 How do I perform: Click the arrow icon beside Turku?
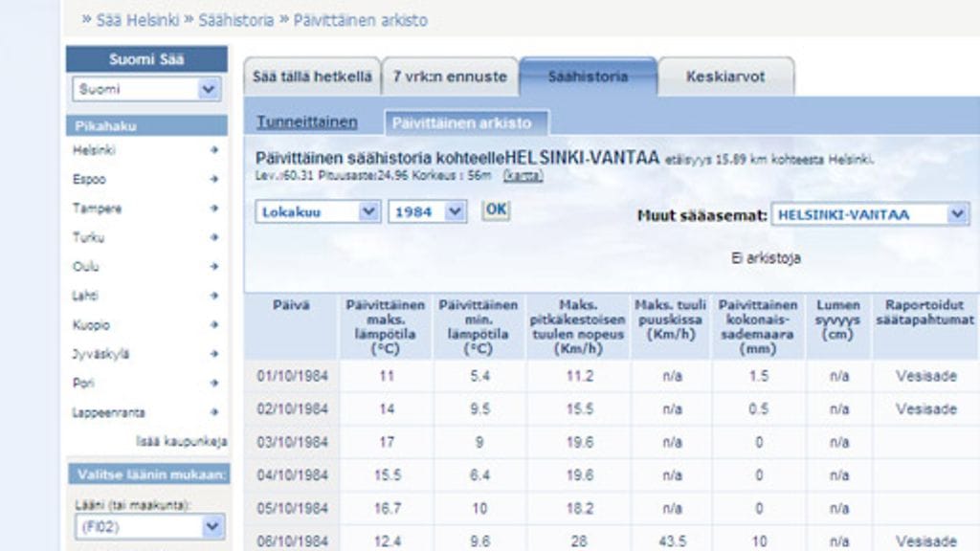(x=214, y=237)
